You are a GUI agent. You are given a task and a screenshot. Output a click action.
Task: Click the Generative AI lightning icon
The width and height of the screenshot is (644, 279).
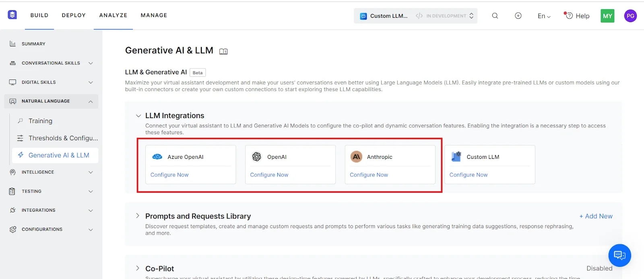pyautogui.click(x=21, y=155)
